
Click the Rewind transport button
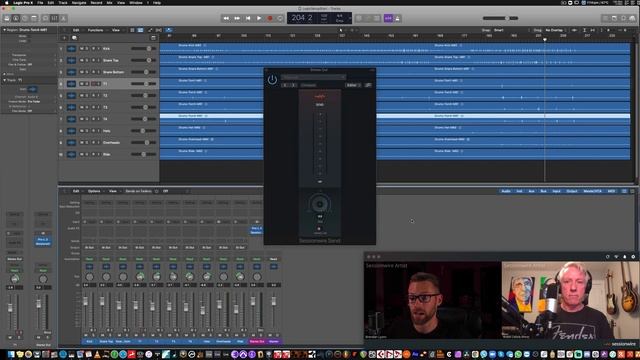pos(226,18)
